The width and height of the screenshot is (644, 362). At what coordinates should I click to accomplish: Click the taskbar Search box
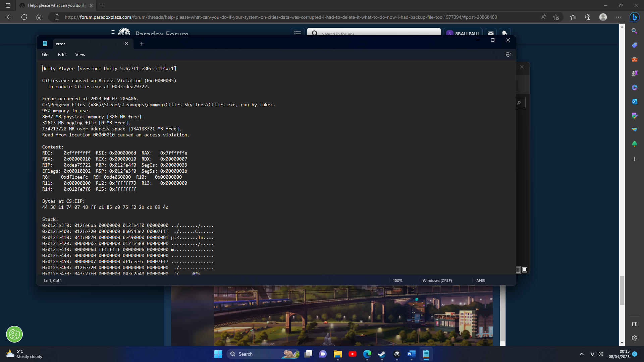coord(263,354)
